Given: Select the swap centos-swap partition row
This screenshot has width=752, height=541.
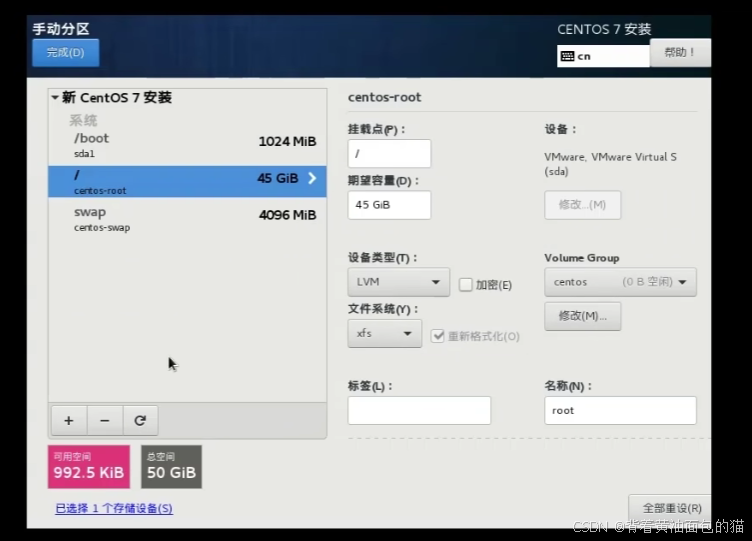Looking at the screenshot, I should (x=187, y=219).
